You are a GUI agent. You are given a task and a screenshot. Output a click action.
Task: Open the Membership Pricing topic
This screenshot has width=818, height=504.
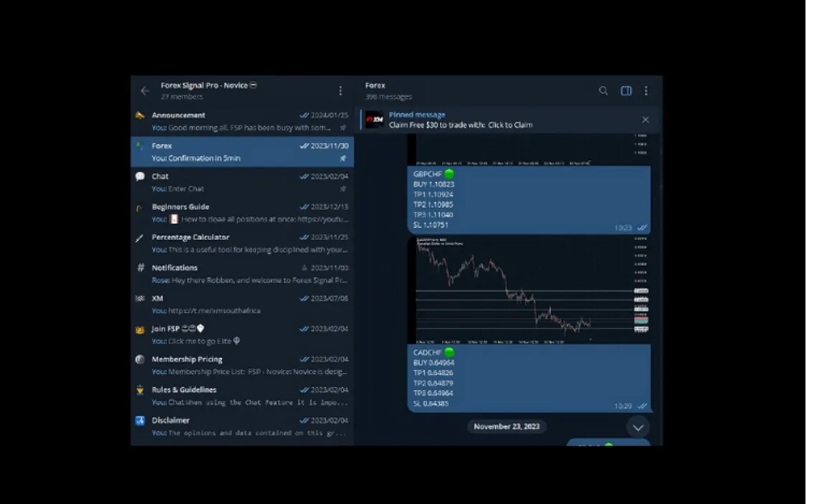click(x=242, y=366)
